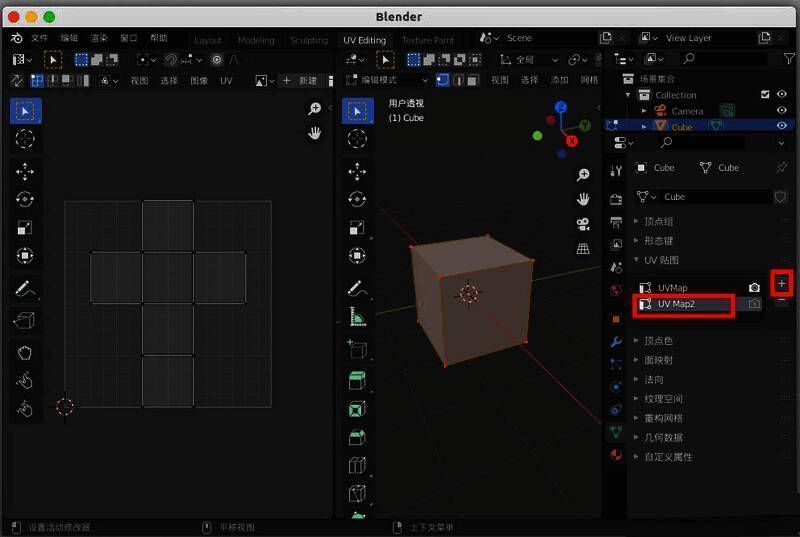Hide the Collection with its eye icon
This screenshot has width=800, height=537.
coord(782,94)
